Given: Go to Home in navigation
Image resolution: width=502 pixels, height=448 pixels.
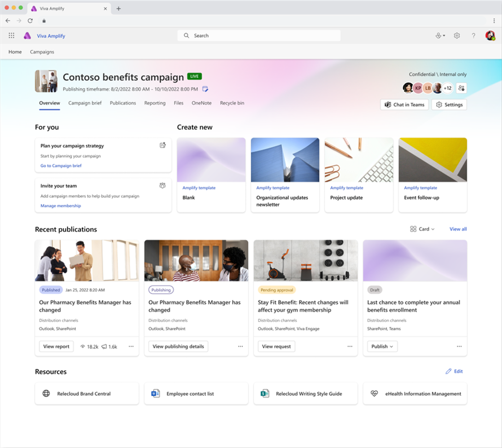Looking at the screenshot, I should click(15, 52).
